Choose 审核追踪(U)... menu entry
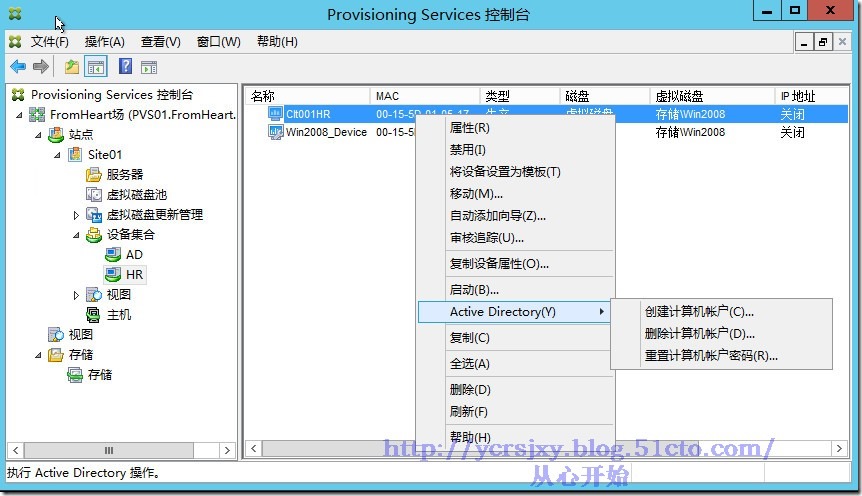 pyautogui.click(x=515, y=238)
